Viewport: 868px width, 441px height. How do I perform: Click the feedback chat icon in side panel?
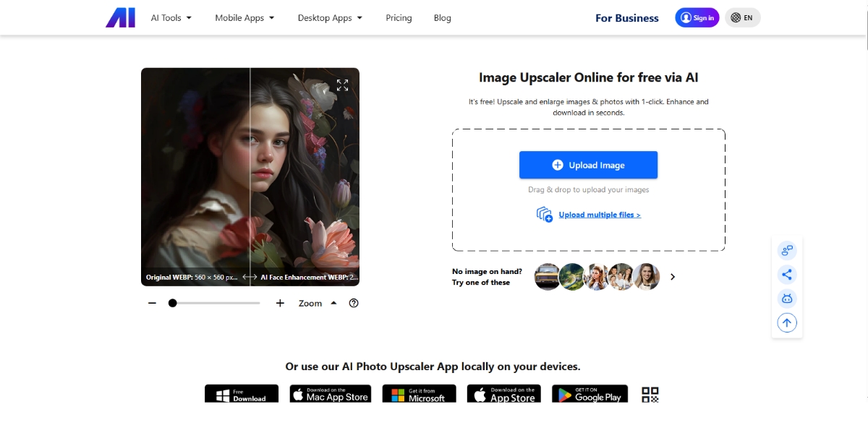point(787,250)
